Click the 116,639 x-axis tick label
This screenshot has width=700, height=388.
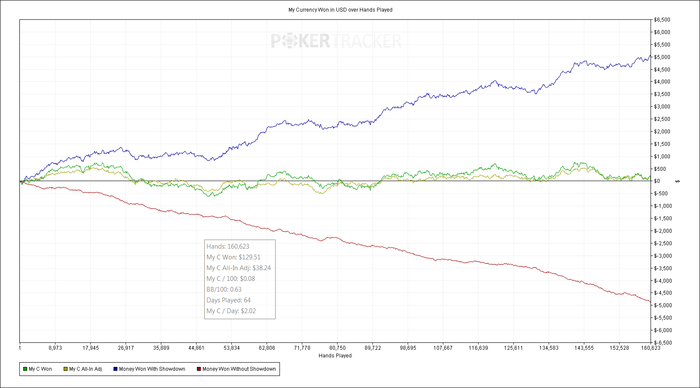[478, 348]
